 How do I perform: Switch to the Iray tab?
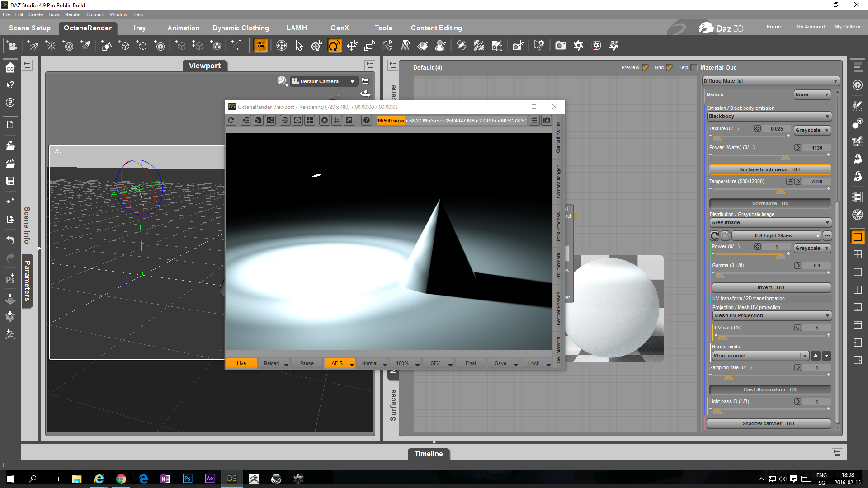(139, 28)
